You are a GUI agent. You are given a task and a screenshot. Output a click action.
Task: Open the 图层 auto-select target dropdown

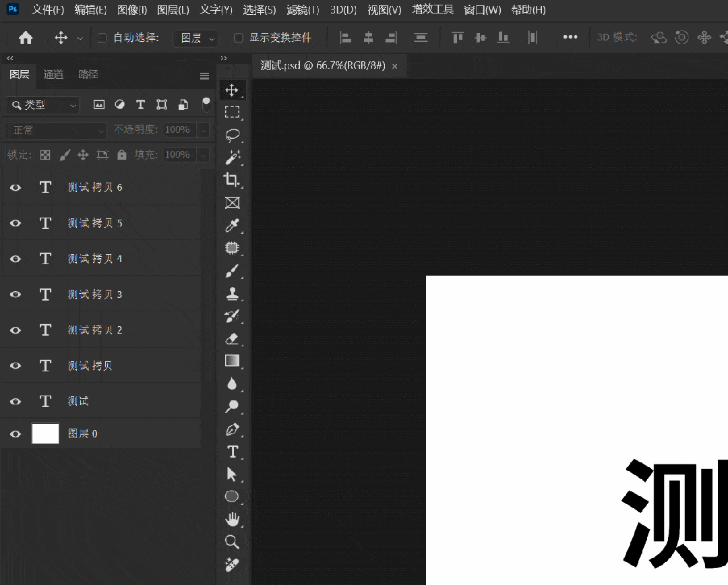point(195,38)
